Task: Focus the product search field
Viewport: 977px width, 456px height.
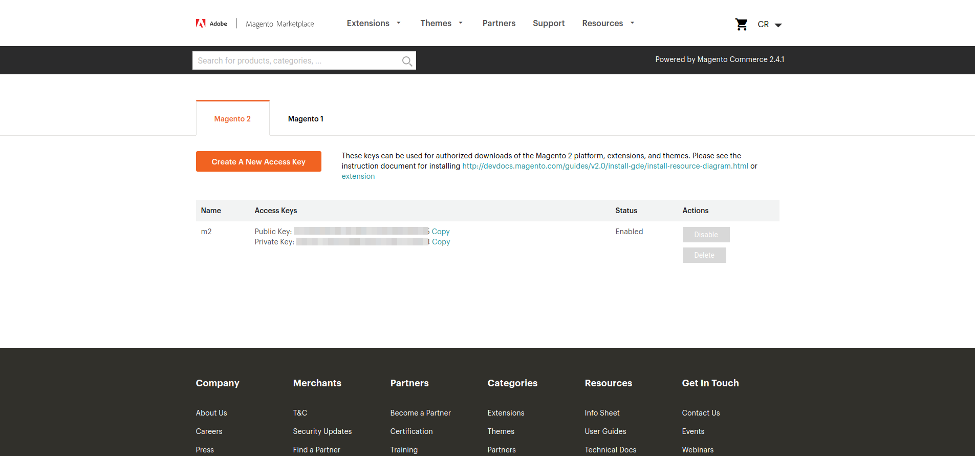Action: [x=296, y=61]
